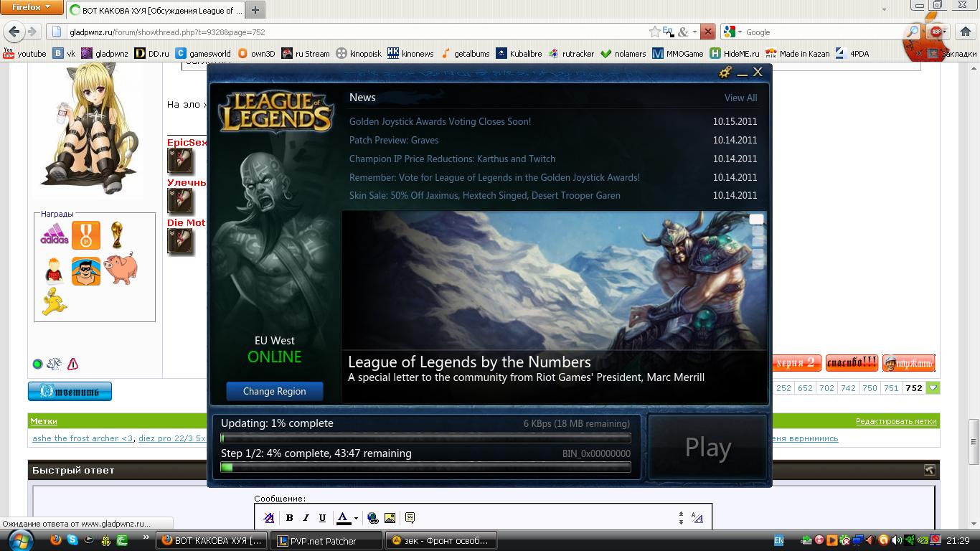Switch to the AIMP player taskbar item
980x551 pixels.
(441, 541)
